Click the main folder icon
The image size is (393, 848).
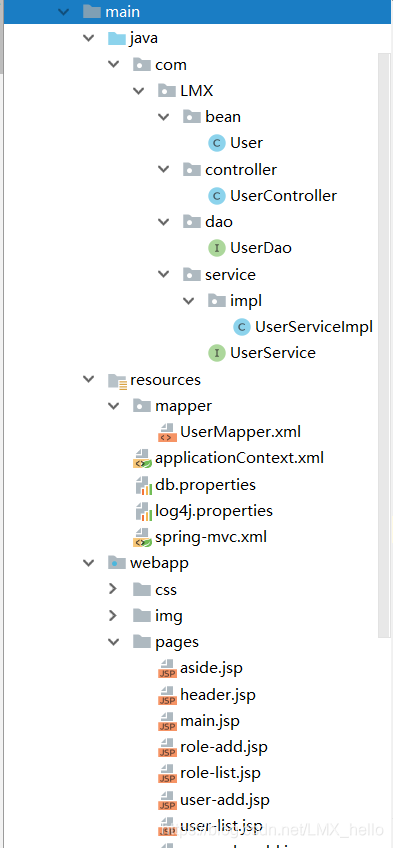(x=92, y=11)
